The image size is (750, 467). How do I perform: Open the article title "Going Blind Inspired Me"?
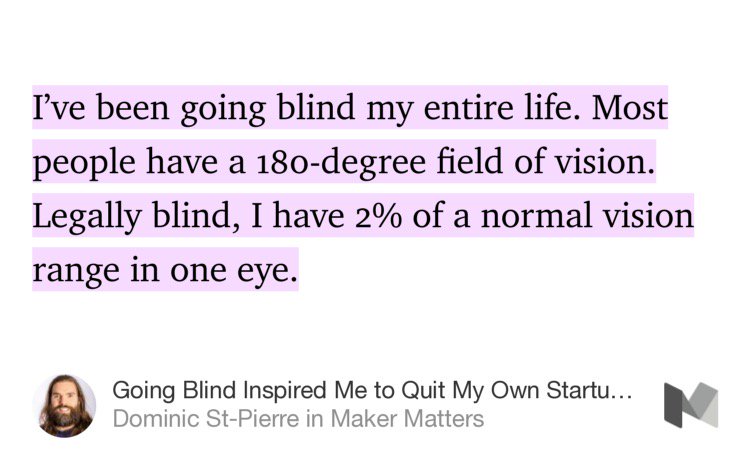tap(240, 389)
